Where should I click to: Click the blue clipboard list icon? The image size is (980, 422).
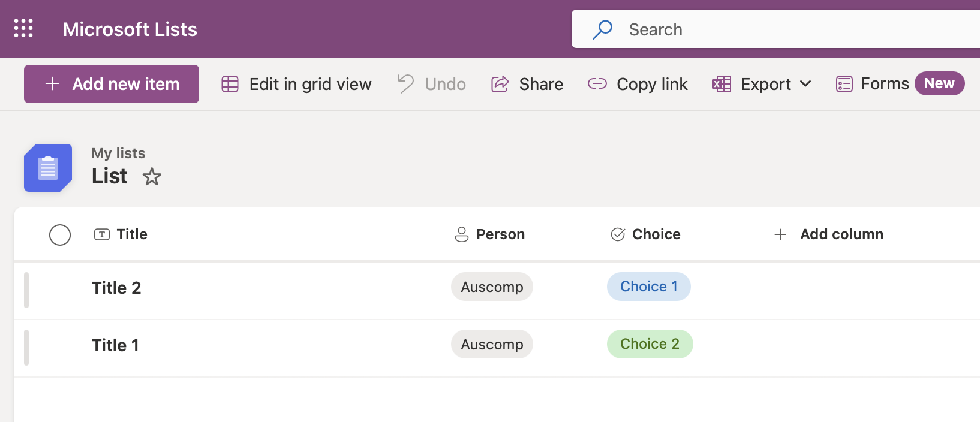click(x=48, y=168)
